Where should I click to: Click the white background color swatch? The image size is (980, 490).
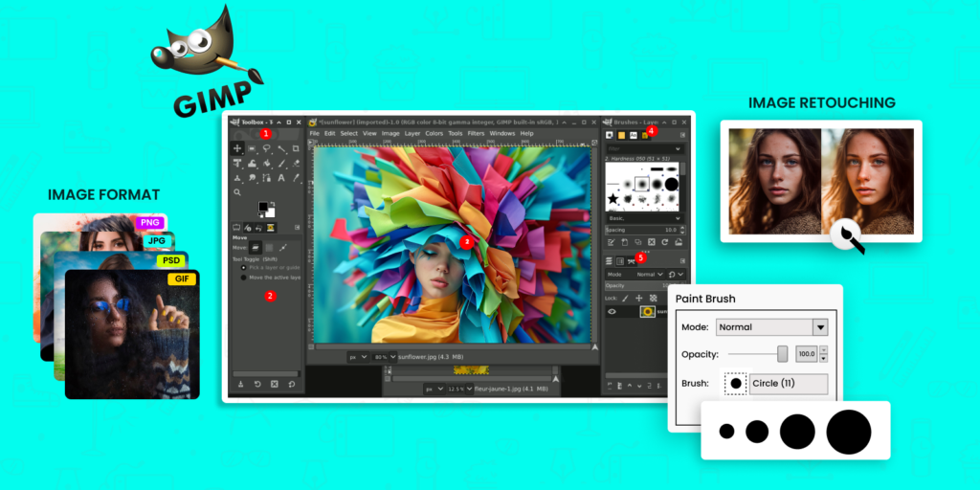click(271, 212)
